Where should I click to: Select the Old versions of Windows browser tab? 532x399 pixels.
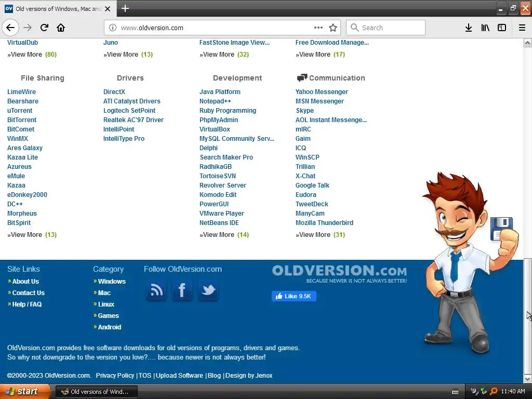click(x=58, y=9)
